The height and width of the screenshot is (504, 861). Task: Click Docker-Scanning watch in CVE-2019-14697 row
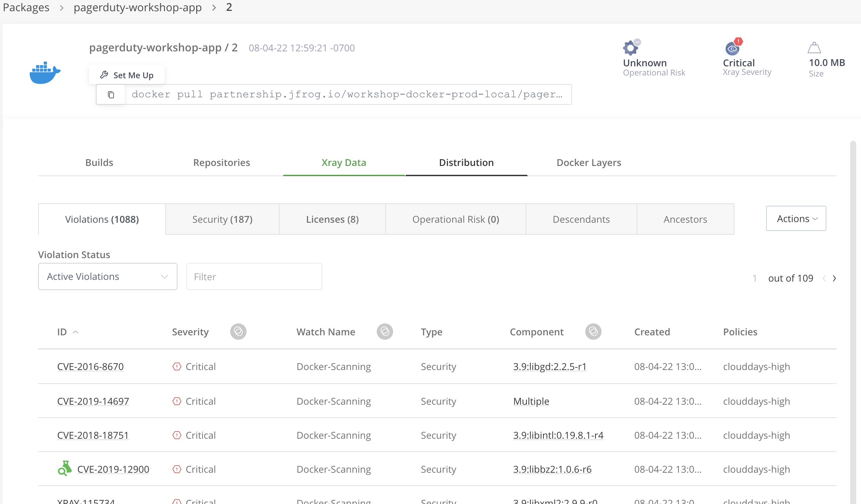pos(334,401)
